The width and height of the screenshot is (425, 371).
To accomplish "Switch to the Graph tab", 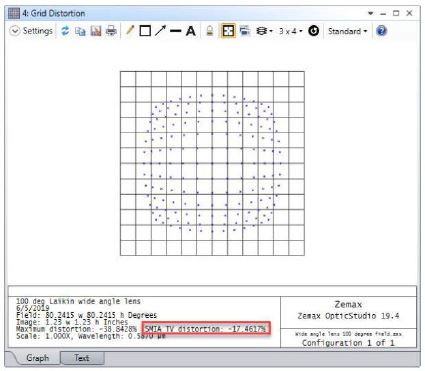I will 37,358.
